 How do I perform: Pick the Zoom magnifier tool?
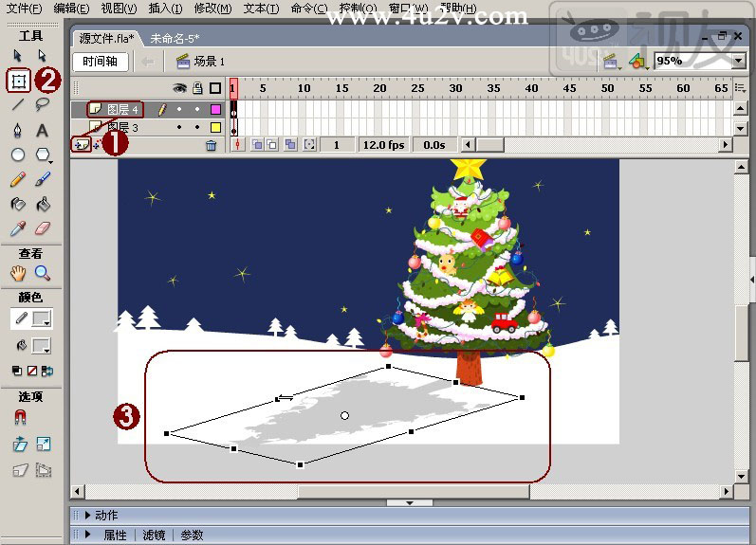pos(42,273)
